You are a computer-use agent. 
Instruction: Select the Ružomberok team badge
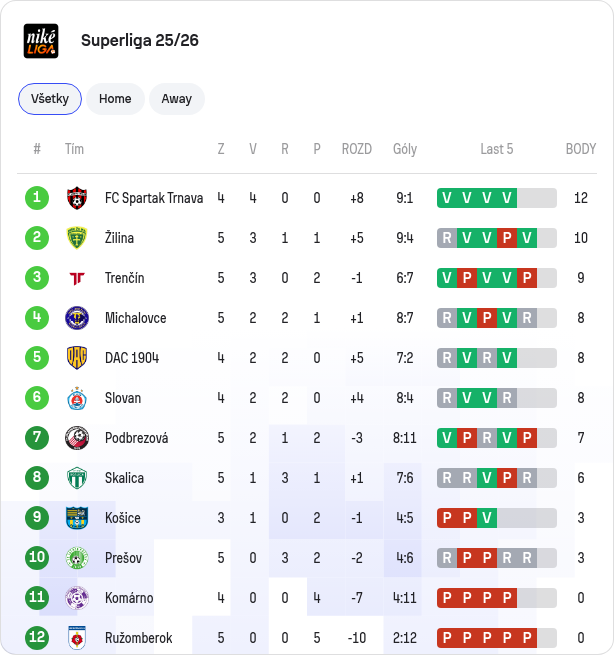(77, 638)
